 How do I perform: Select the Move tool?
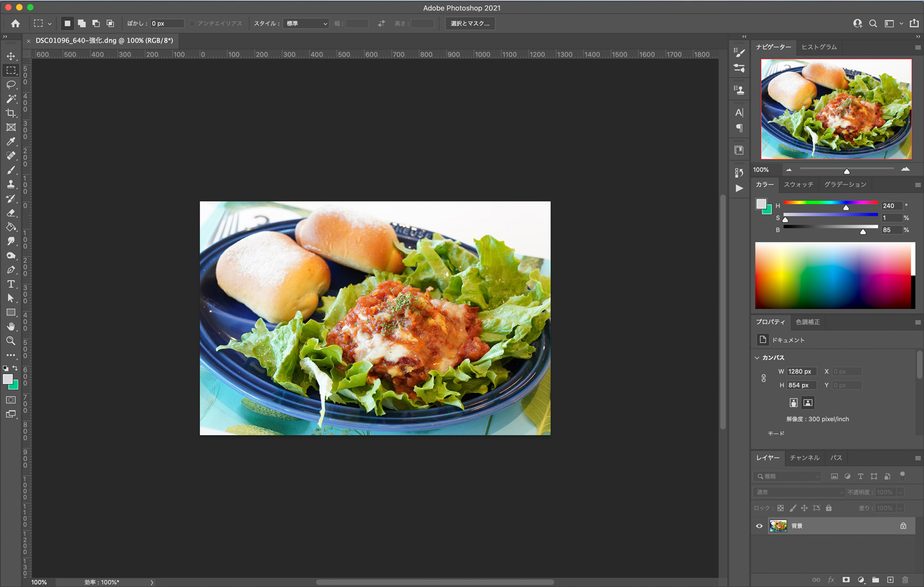click(x=11, y=56)
